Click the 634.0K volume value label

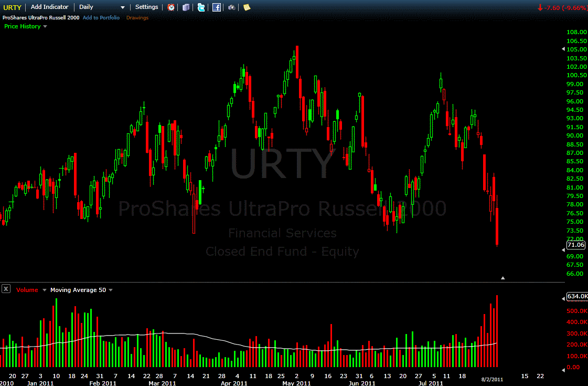pyautogui.click(x=577, y=296)
